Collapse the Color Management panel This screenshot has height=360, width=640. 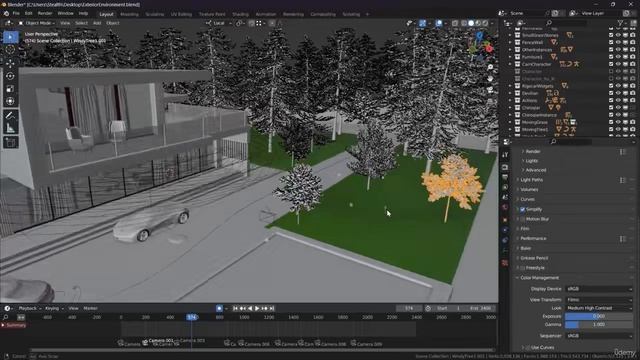point(539,278)
